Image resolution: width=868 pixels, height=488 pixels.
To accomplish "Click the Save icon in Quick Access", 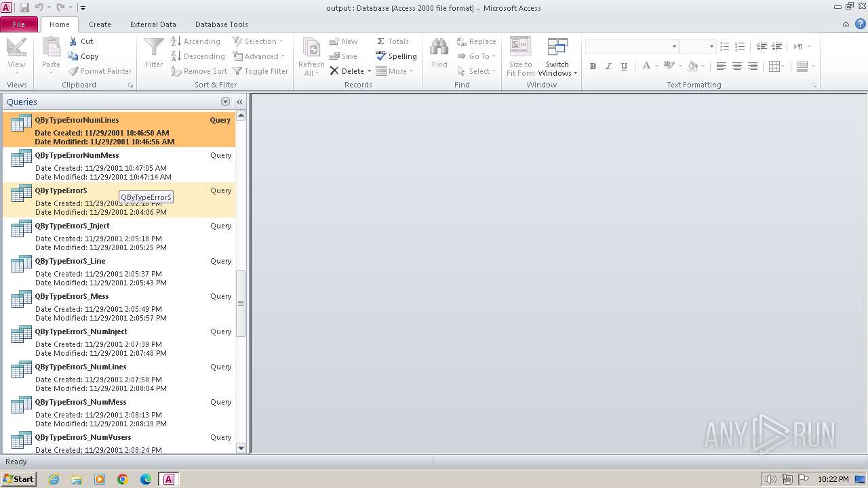I will tap(24, 7).
